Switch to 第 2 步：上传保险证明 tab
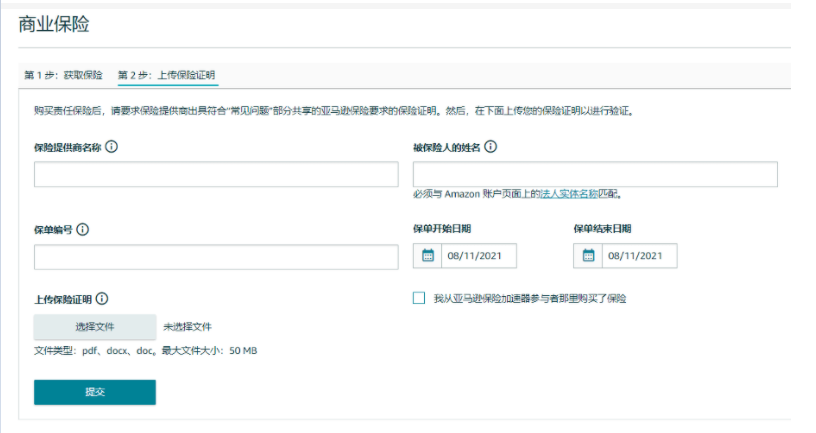816x433 pixels. pos(167,75)
